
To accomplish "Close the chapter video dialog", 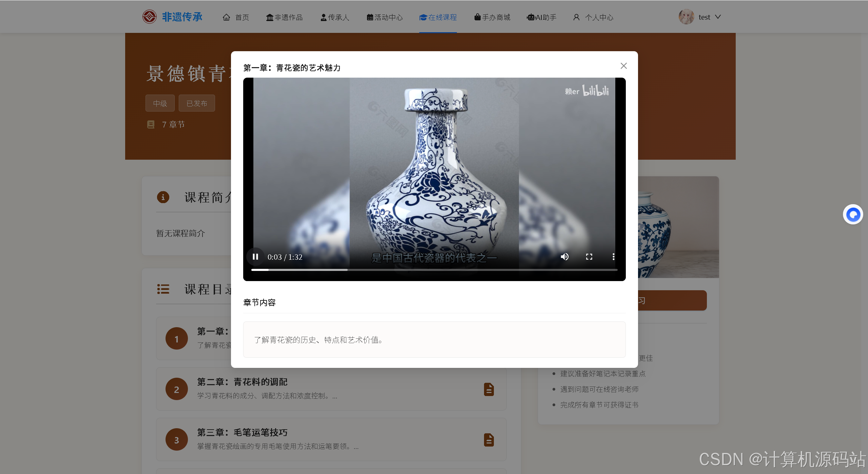I will (x=623, y=66).
